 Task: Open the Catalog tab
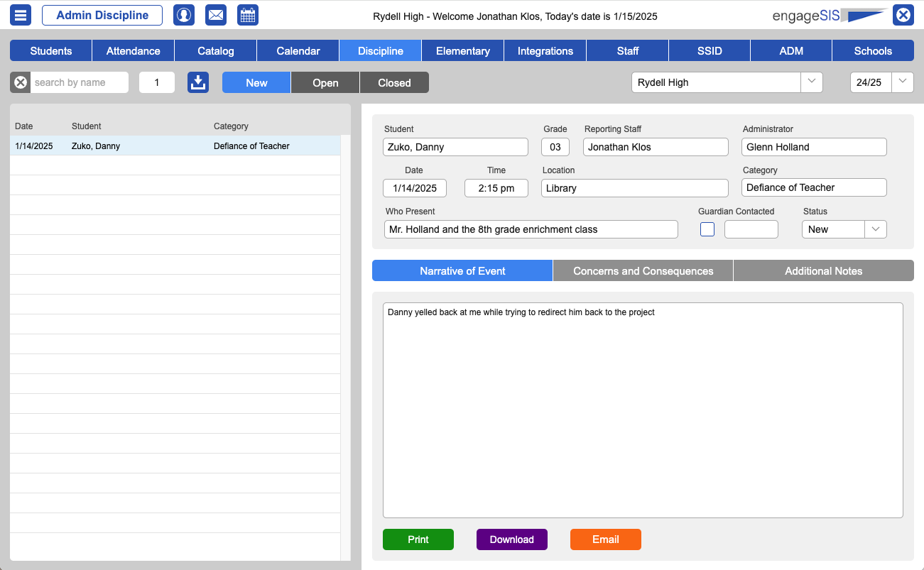(216, 51)
